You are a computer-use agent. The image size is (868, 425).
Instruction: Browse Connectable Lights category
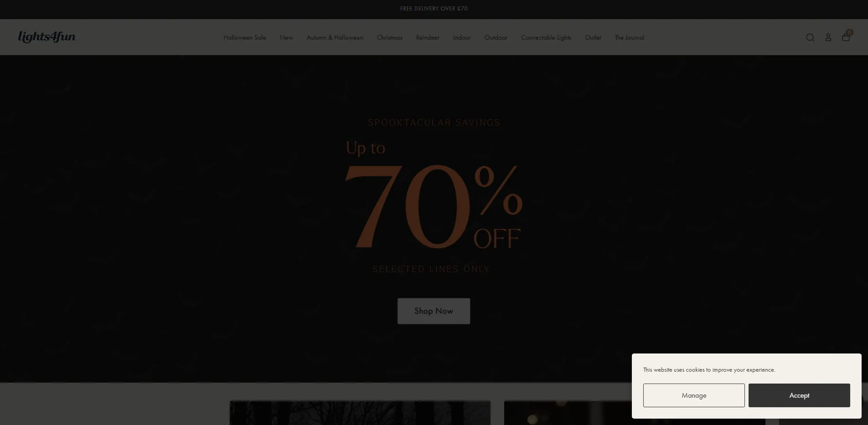coord(546,37)
